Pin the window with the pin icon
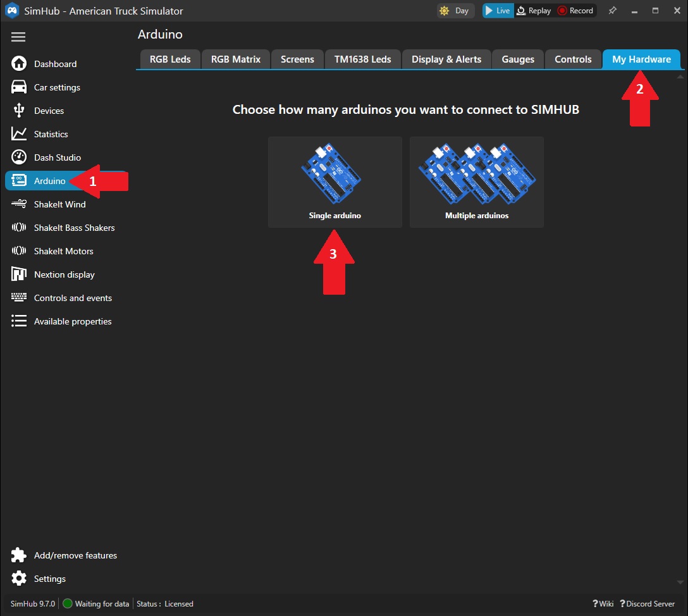 613,11
